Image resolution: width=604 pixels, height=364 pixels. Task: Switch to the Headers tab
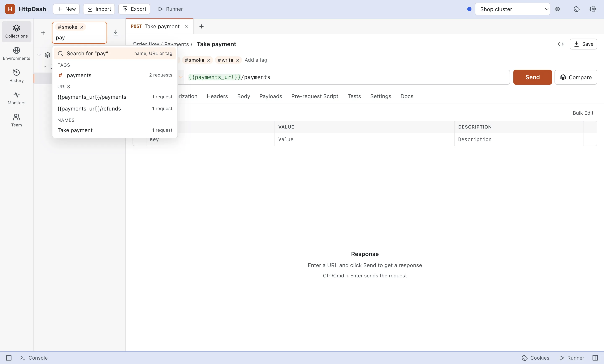[217, 96]
